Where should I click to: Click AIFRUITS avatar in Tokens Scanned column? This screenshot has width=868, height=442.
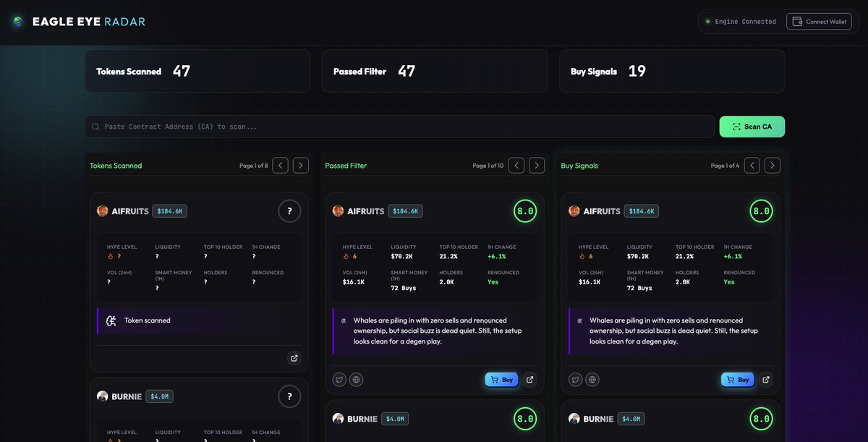103,211
